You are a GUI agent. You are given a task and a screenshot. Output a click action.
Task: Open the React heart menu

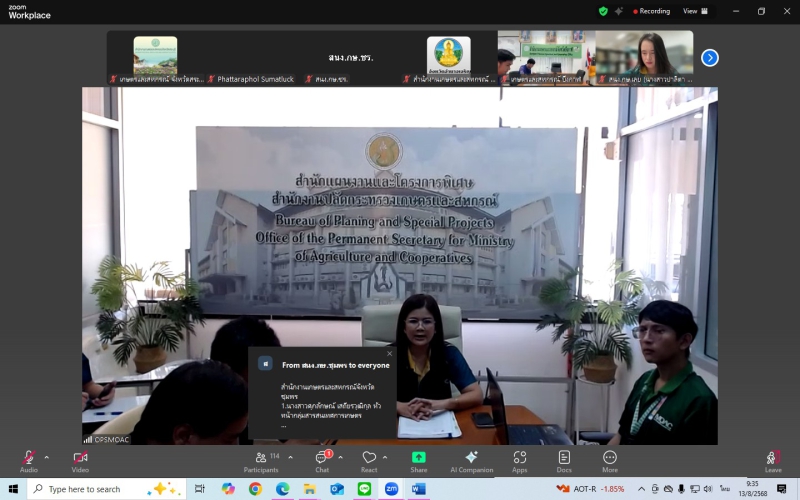[369, 461]
